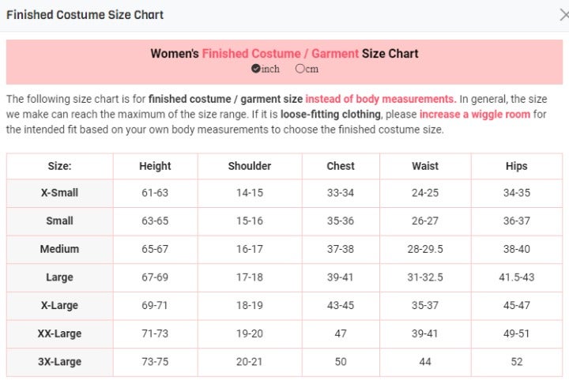Click the Medium waist value 28-29.5

click(x=425, y=249)
